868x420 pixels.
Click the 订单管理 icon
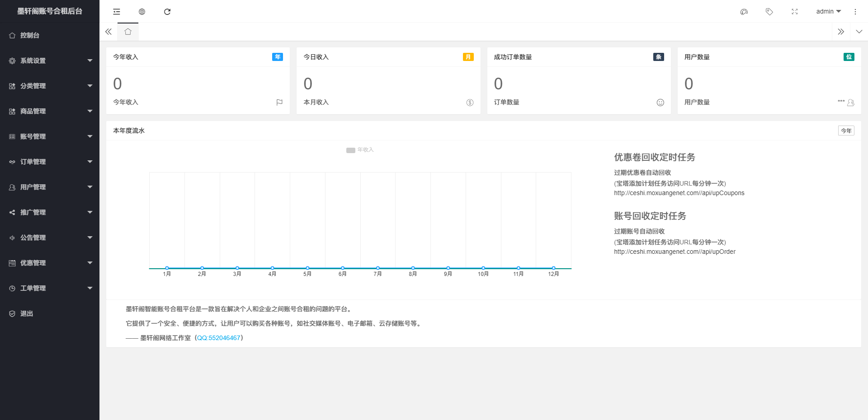(x=12, y=162)
